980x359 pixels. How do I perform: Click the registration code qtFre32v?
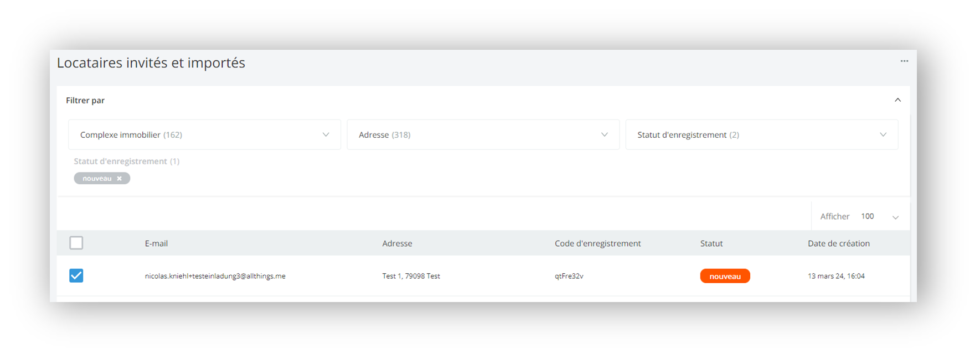569,276
